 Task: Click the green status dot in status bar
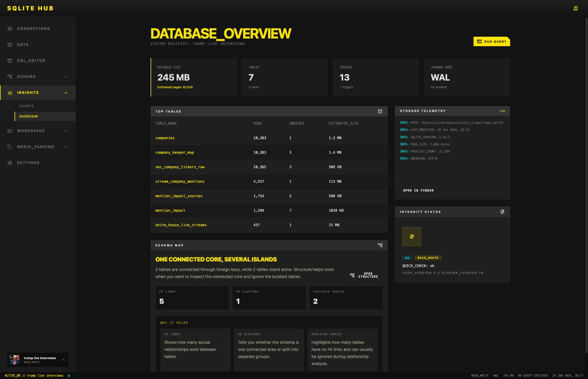tap(69, 376)
